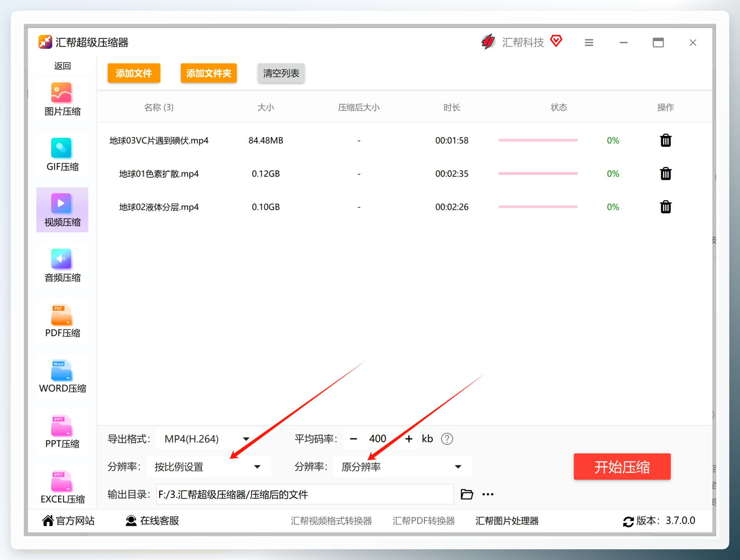Open the 音频压缩 audio compression tool
This screenshot has height=560, width=740.
(62, 266)
